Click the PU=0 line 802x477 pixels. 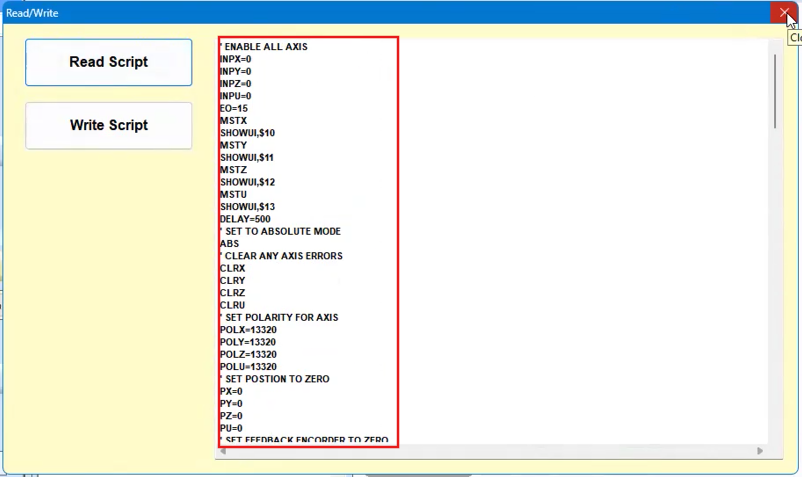[x=231, y=428]
